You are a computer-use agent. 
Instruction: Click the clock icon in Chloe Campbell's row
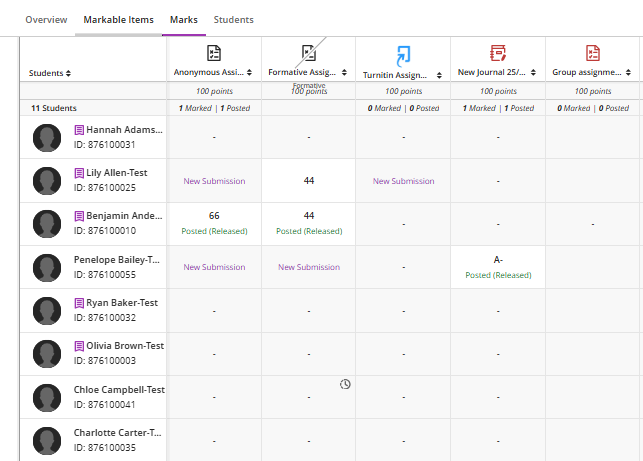click(x=345, y=384)
